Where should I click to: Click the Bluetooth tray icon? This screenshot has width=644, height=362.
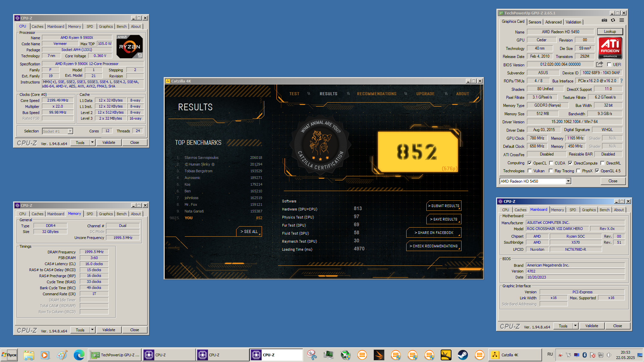point(585,355)
